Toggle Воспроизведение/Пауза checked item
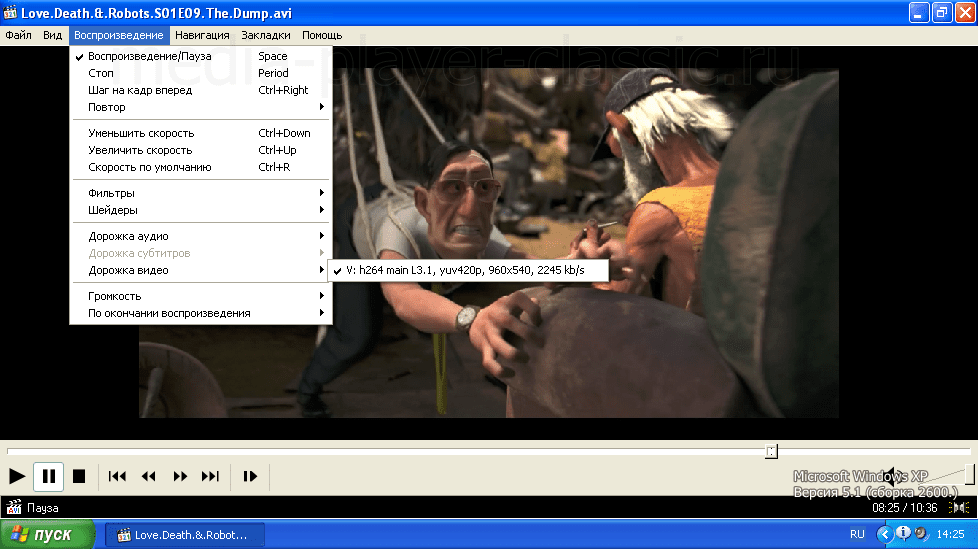The image size is (978, 549). (x=201, y=56)
